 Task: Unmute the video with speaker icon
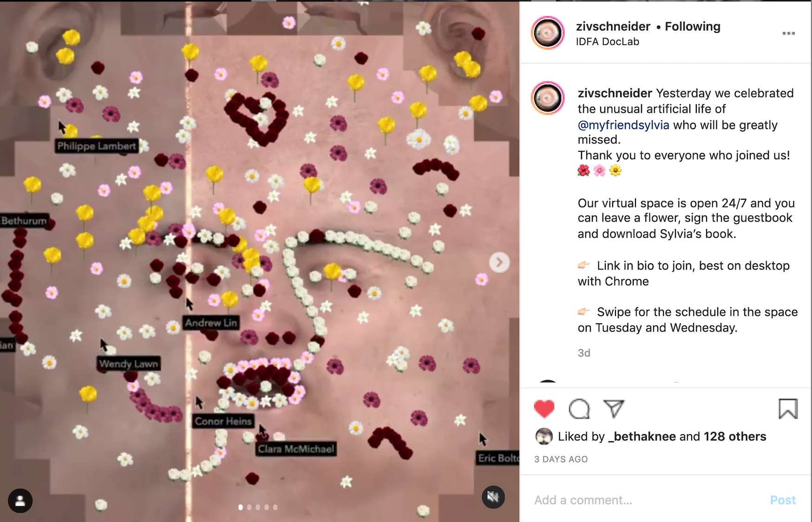(x=493, y=497)
